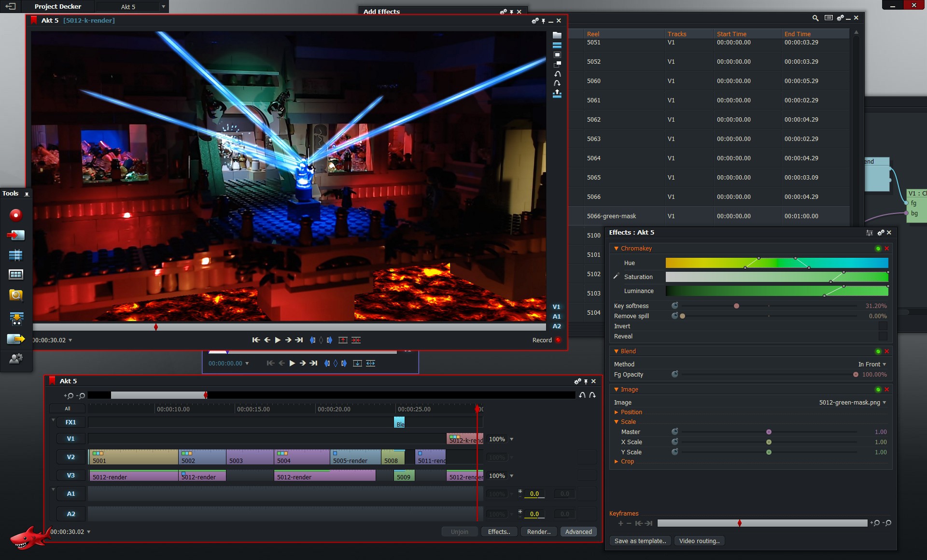Select the Chromakey eyedropper tool
The image size is (927, 560).
tap(616, 276)
